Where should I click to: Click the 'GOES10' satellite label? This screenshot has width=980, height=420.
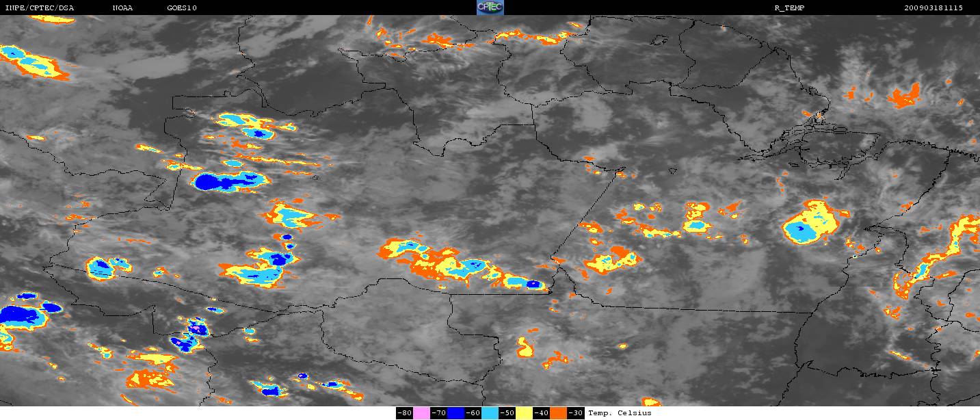coord(181,8)
